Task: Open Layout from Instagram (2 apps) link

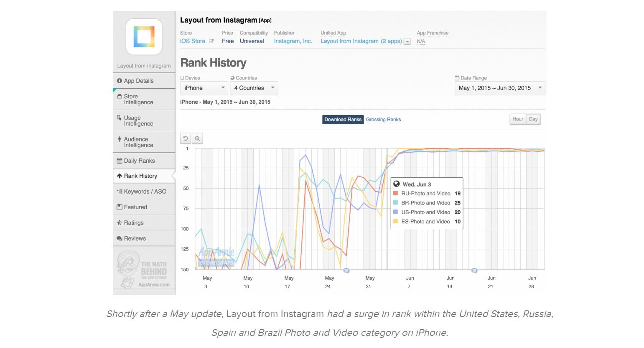Action: pos(361,41)
